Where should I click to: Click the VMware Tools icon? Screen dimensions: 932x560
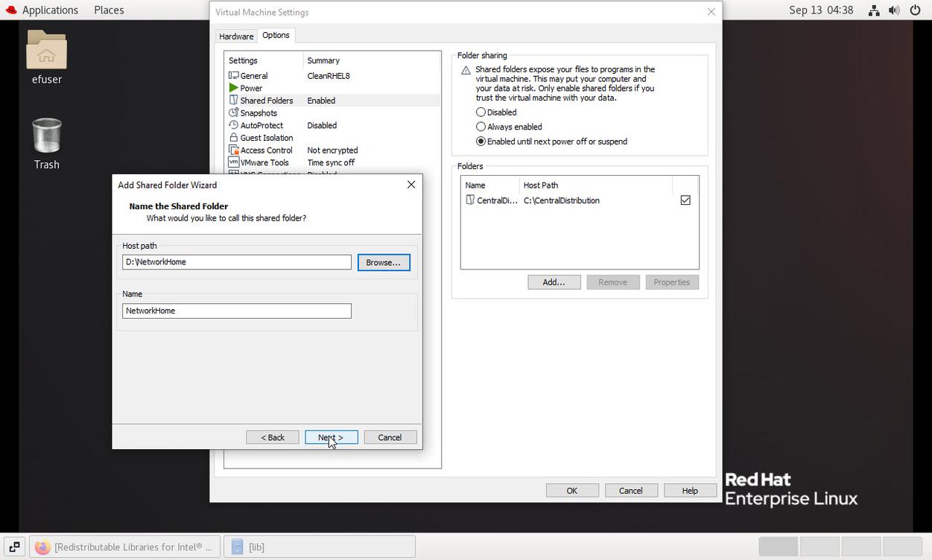(234, 162)
